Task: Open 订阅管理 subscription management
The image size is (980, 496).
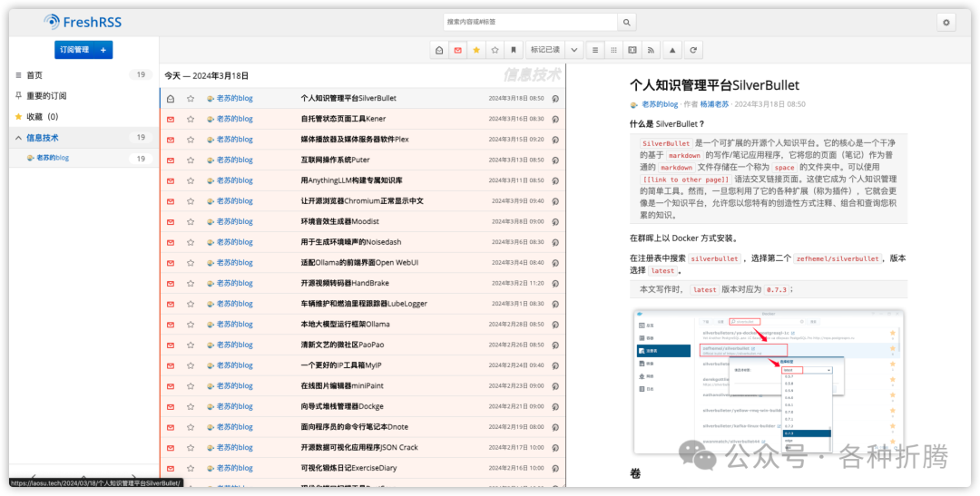Action: click(75, 50)
